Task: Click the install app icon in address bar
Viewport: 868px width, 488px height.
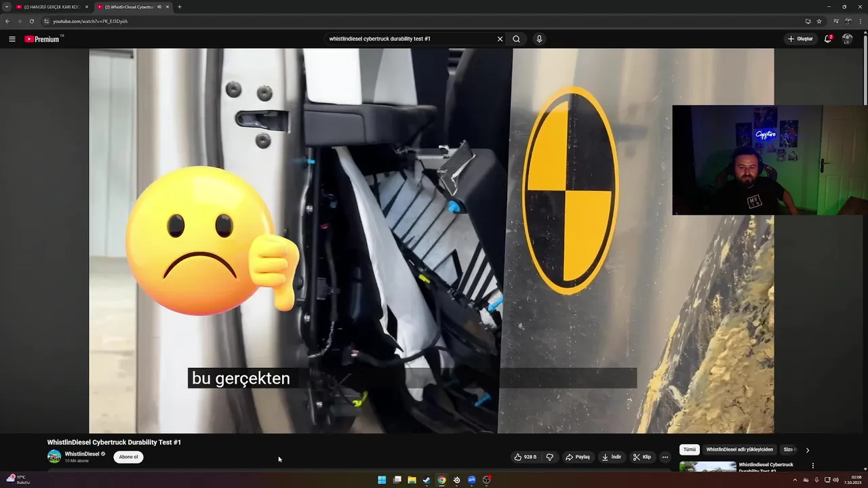Action: (x=808, y=21)
